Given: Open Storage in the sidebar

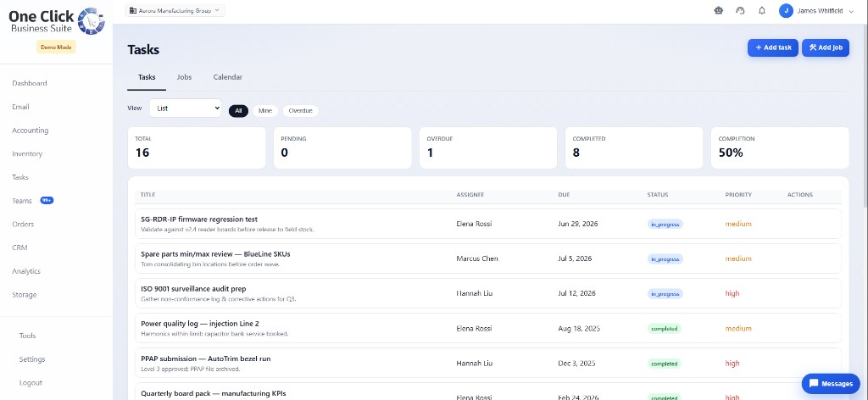Looking at the screenshot, I should coord(25,294).
